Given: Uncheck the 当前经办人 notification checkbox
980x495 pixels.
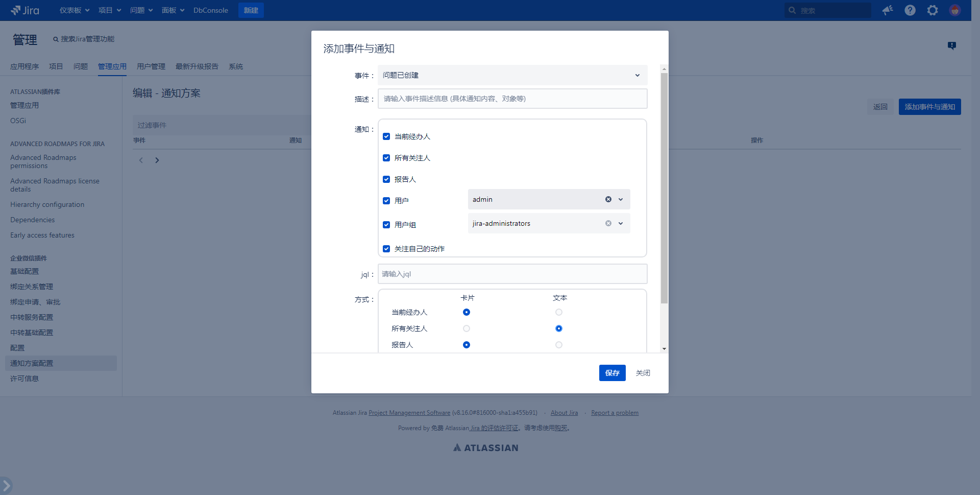Looking at the screenshot, I should (386, 136).
